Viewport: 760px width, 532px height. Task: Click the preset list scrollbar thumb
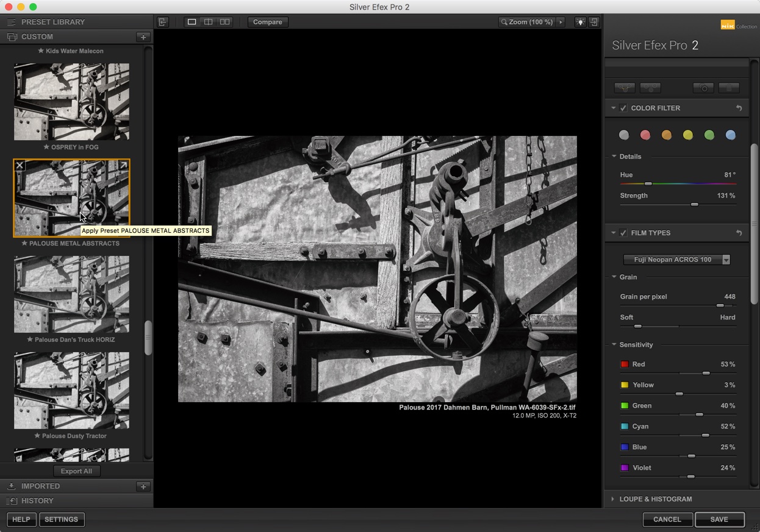pos(148,338)
